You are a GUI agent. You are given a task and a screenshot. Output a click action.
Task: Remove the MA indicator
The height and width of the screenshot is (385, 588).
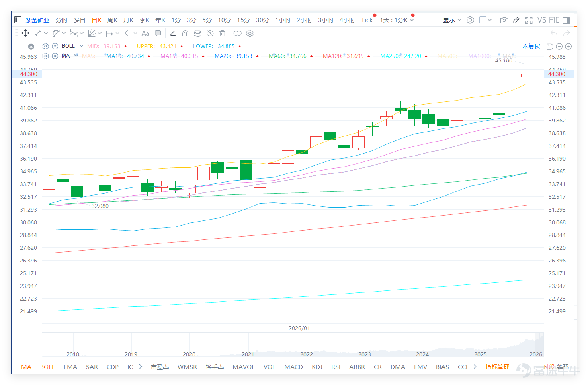tap(55, 56)
